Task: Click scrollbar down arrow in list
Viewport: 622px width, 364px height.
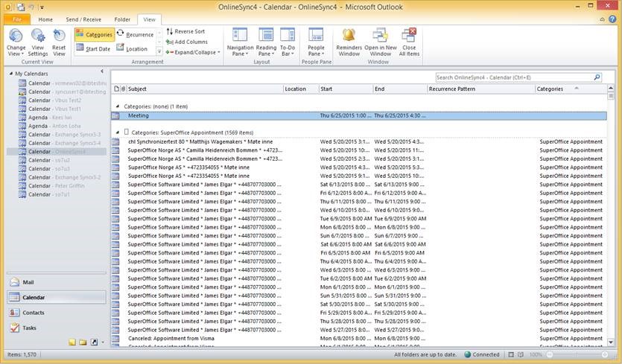Action: coord(611,342)
